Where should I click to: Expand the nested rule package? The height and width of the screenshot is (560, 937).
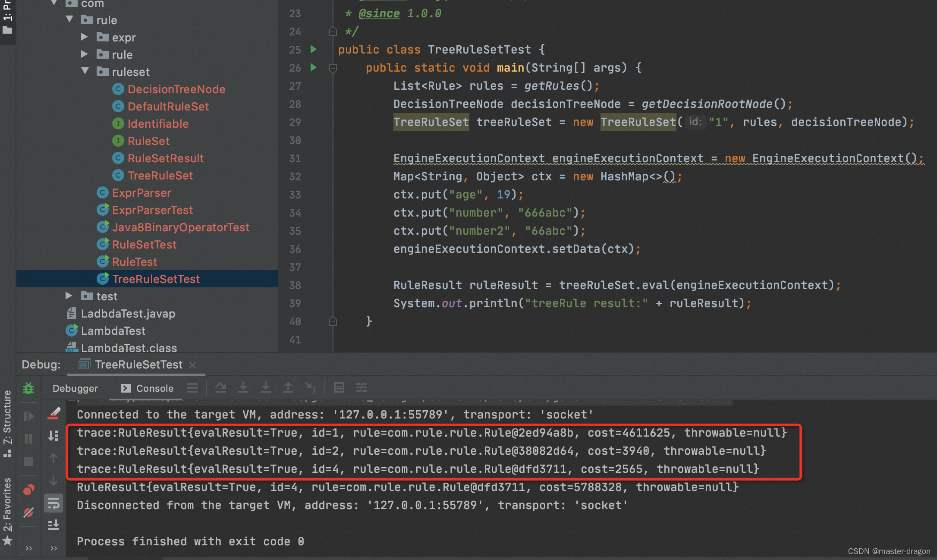click(85, 54)
